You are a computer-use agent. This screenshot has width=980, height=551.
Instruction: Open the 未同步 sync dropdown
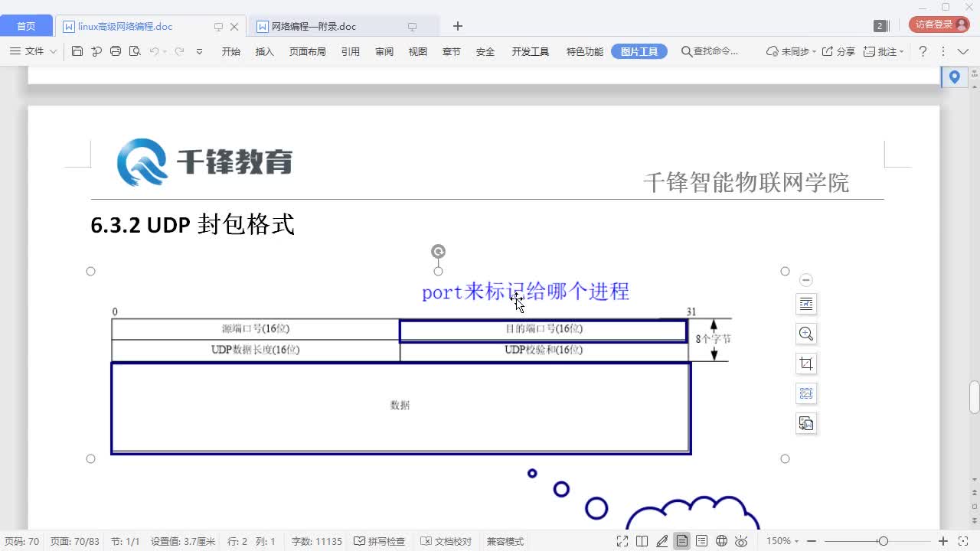click(791, 51)
